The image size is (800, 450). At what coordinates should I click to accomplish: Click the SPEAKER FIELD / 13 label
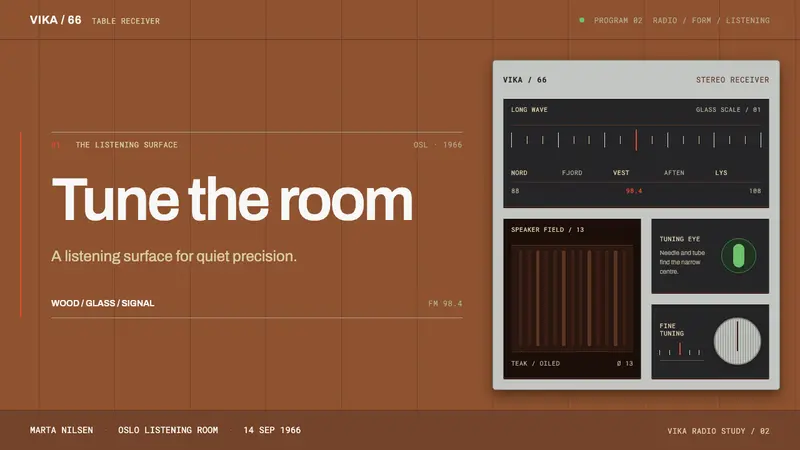click(547, 230)
